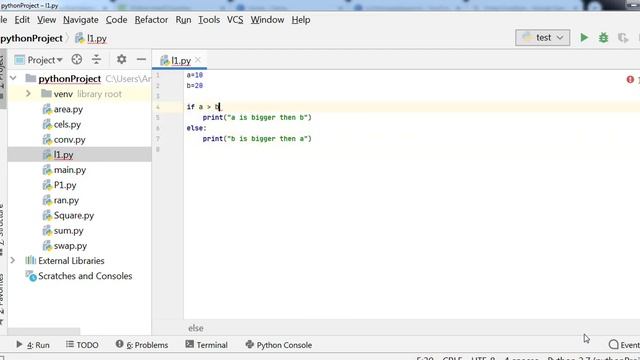Click pythonProject in the breadcrumb bar
Viewport: 640px width, 360px height.
pyautogui.click(x=31, y=38)
